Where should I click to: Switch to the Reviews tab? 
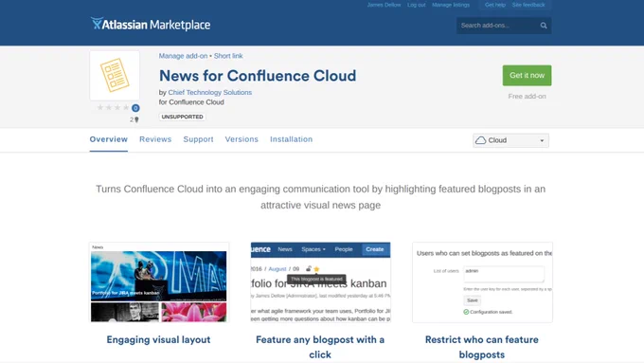click(155, 139)
